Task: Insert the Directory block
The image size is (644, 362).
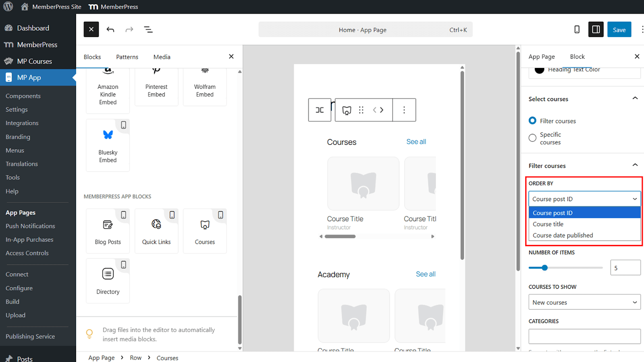Action: pos(108,280)
